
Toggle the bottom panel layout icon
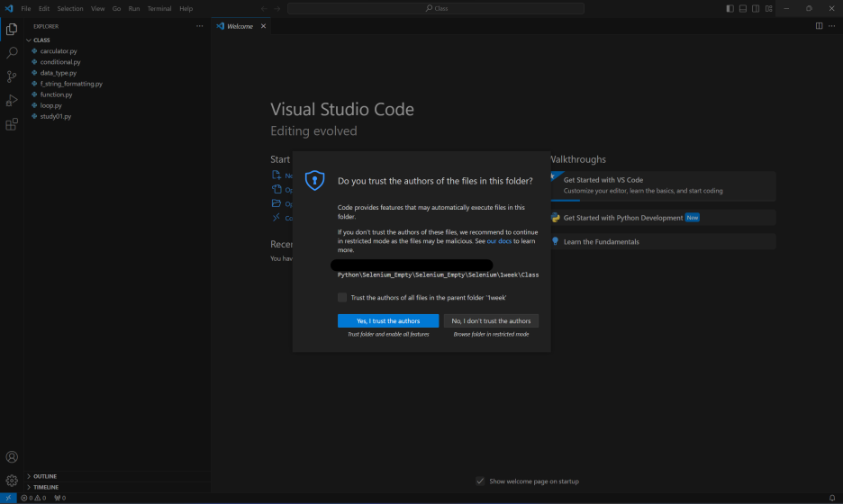[x=742, y=9]
